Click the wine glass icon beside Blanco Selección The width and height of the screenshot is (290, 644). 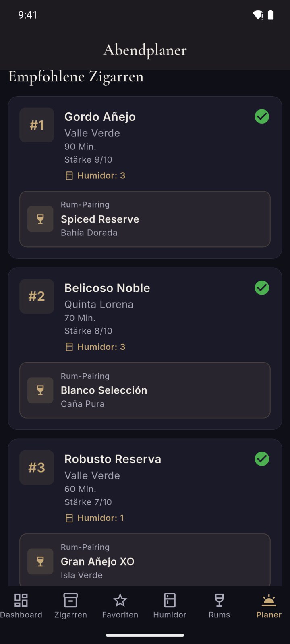(40, 390)
